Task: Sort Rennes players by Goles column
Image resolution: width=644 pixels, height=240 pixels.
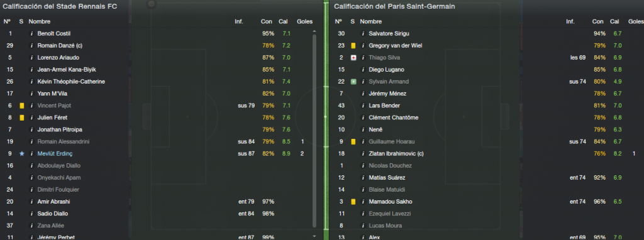Action: click(304, 21)
